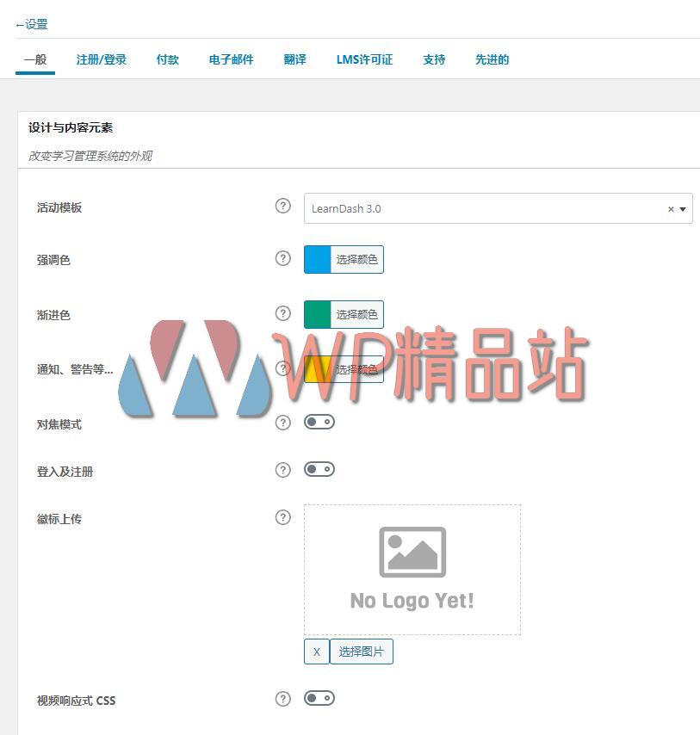Click the 登入及注册 help icon

coord(282,468)
